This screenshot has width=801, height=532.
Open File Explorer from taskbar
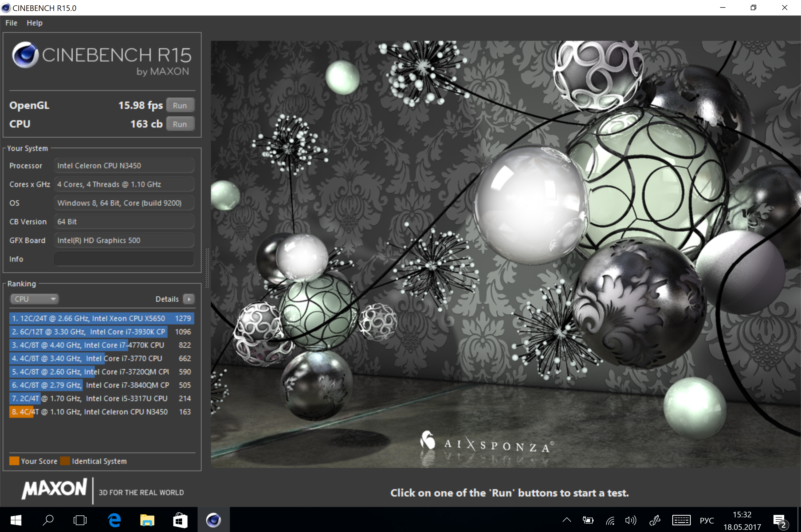click(147, 520)
